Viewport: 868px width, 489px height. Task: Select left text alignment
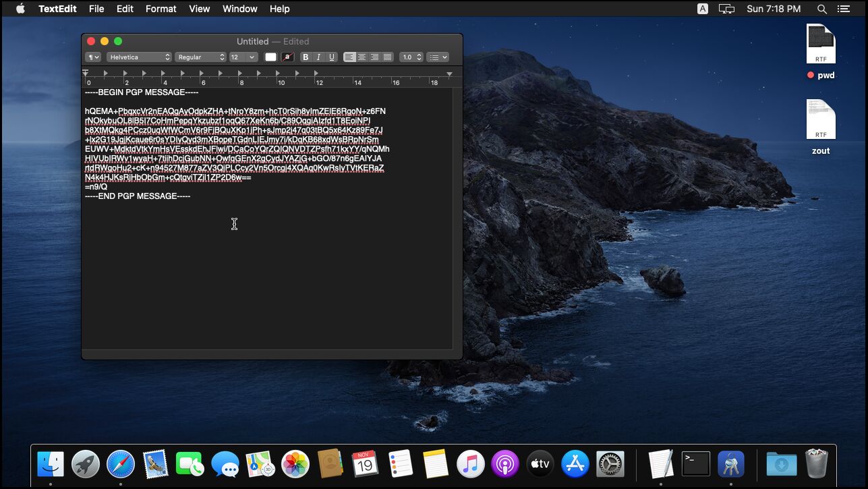(x=349, y=57)
